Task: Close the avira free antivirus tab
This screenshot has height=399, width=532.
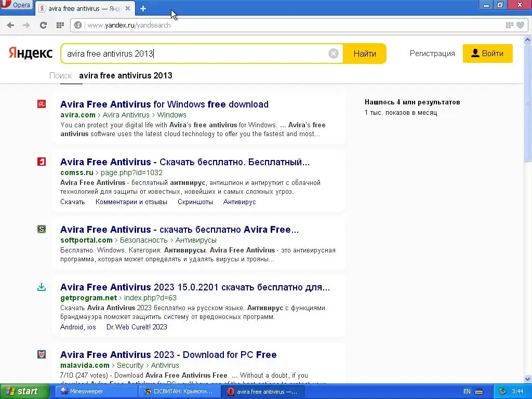Action: pos(128,8)
